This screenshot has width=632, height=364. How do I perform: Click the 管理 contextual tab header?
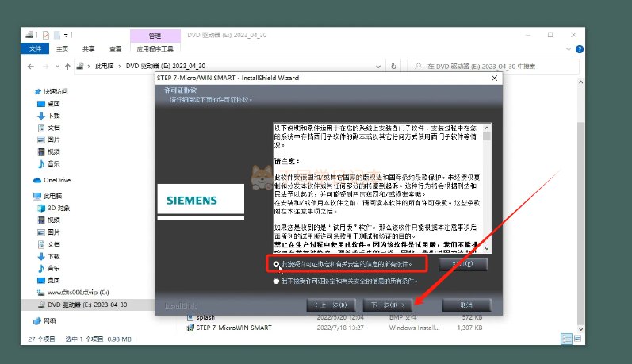155,36
